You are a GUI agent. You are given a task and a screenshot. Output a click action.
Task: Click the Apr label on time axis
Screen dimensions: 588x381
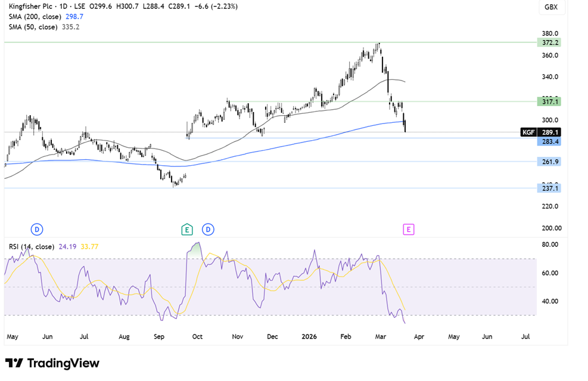(x=419, y=336)
